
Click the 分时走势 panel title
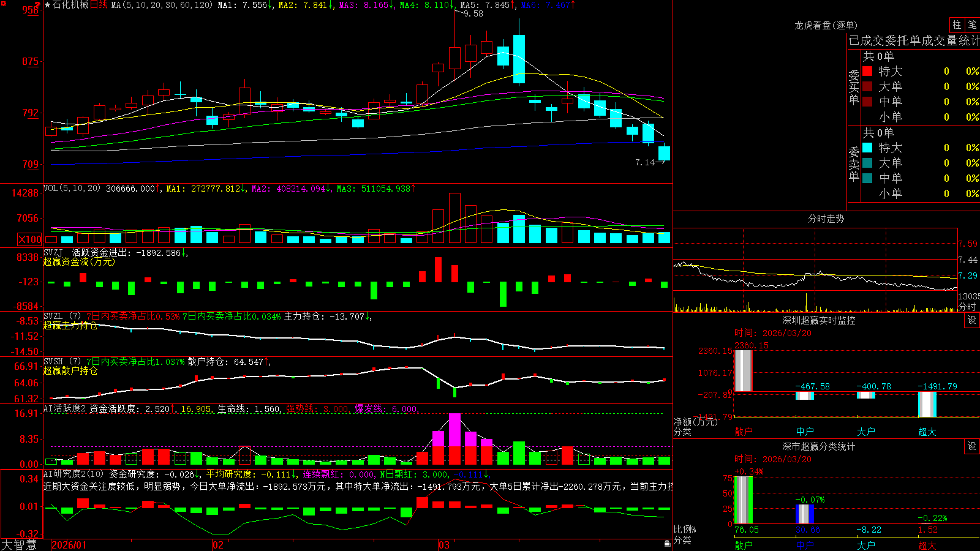826,219
